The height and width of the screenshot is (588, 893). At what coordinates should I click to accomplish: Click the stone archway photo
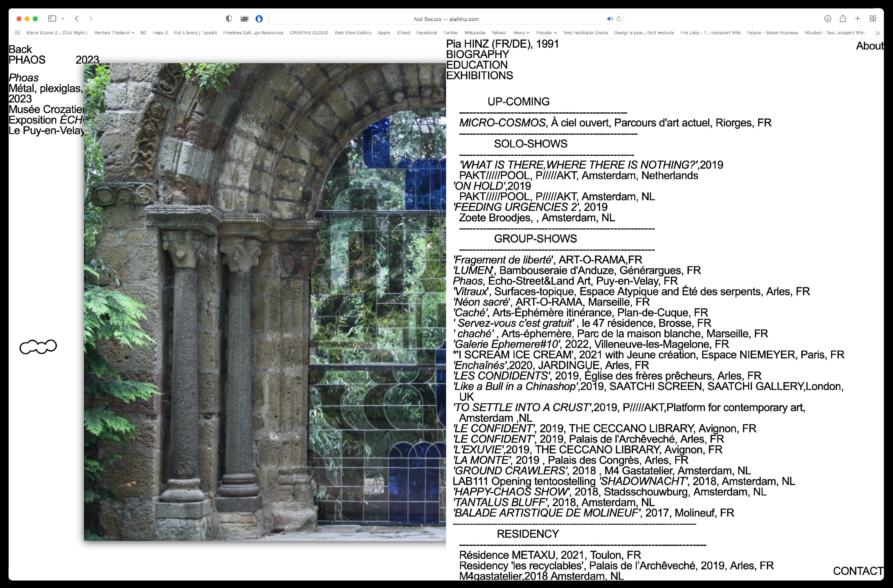coord(265,302)
